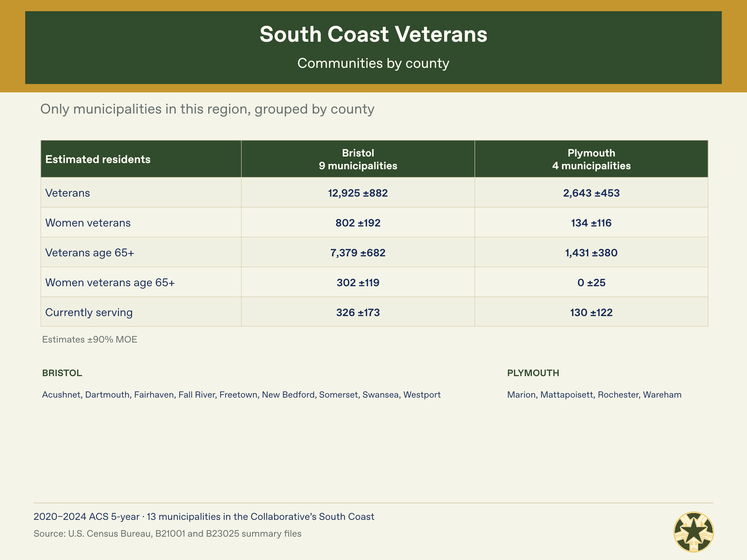Image resolution: width=747 pixels, height=560 pixels.
Task: Click the 'Women veterans age 65+' row label
Action: [110, 282]
